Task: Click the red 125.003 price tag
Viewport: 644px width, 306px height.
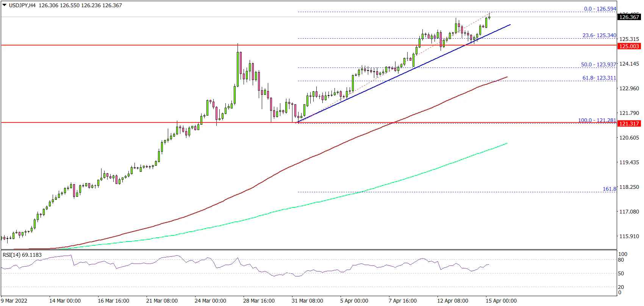Action: coord(629,46)
